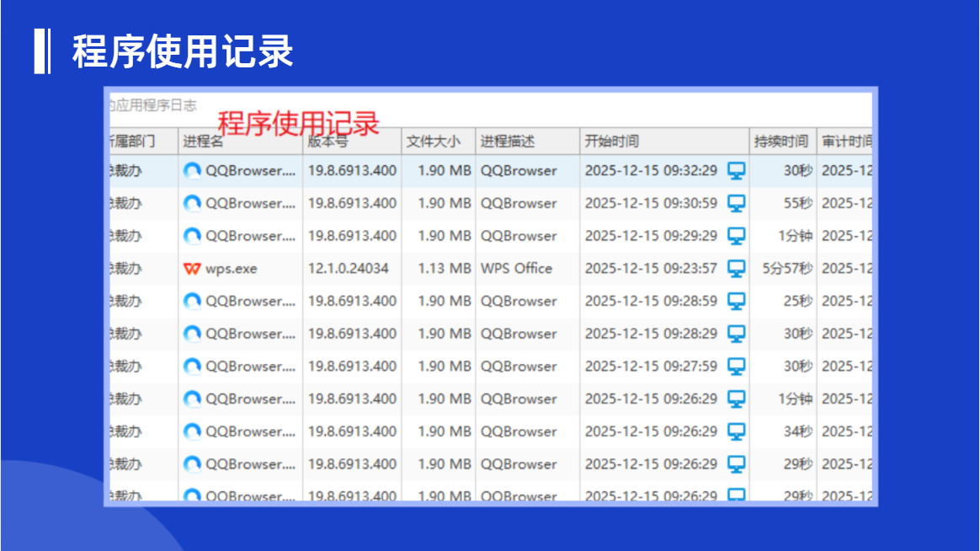Click QQBrowser icon in the 09:27:59 row

pyautogui.click(x=192, y=366)
